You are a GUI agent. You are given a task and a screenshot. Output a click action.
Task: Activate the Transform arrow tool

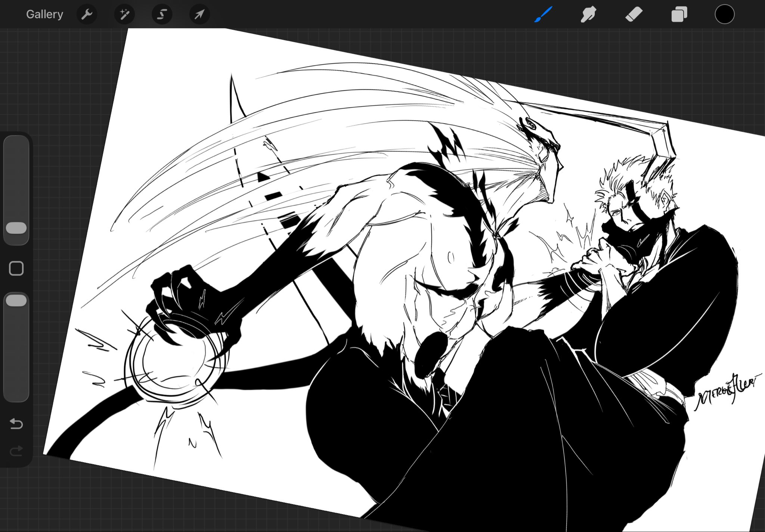[199, 15]
